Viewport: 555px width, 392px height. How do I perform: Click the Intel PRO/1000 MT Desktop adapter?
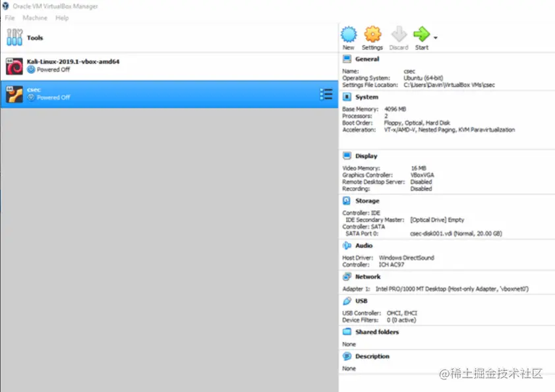click(x=452, y=289)
